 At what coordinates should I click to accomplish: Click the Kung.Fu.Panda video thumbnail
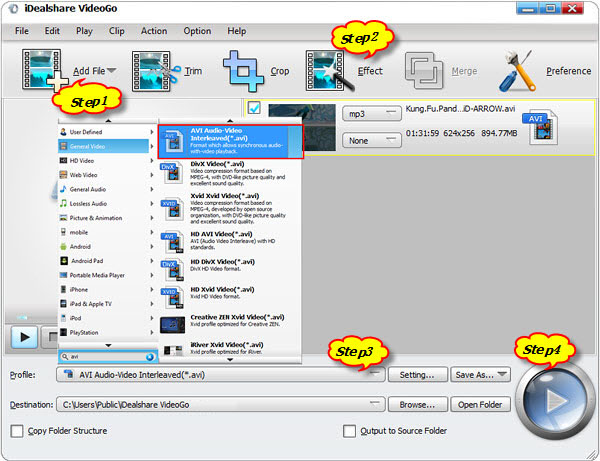(x=302, y=127)
